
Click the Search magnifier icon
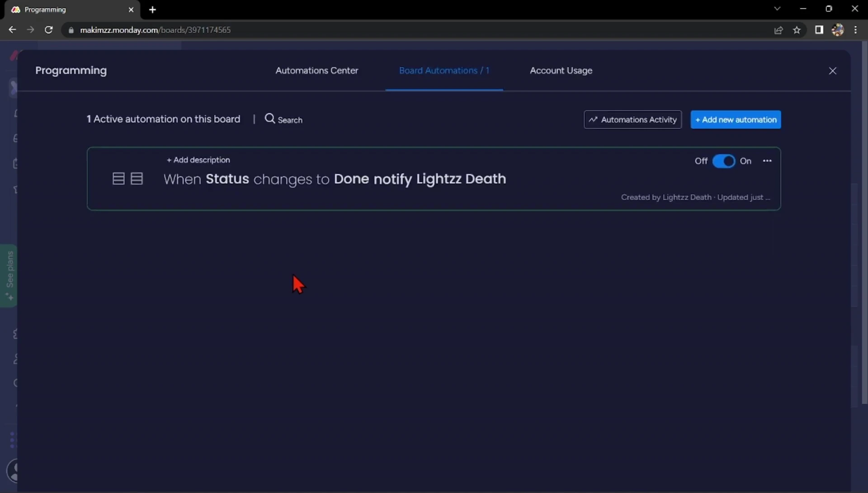coord(270,119)
